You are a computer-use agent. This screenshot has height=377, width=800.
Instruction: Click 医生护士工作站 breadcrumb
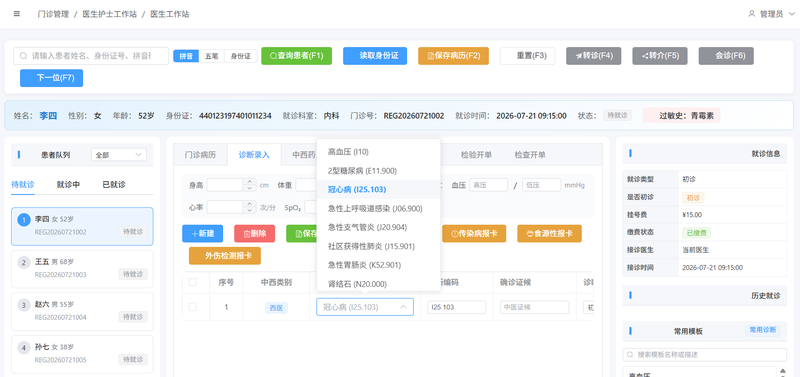[x=110, y=14]
